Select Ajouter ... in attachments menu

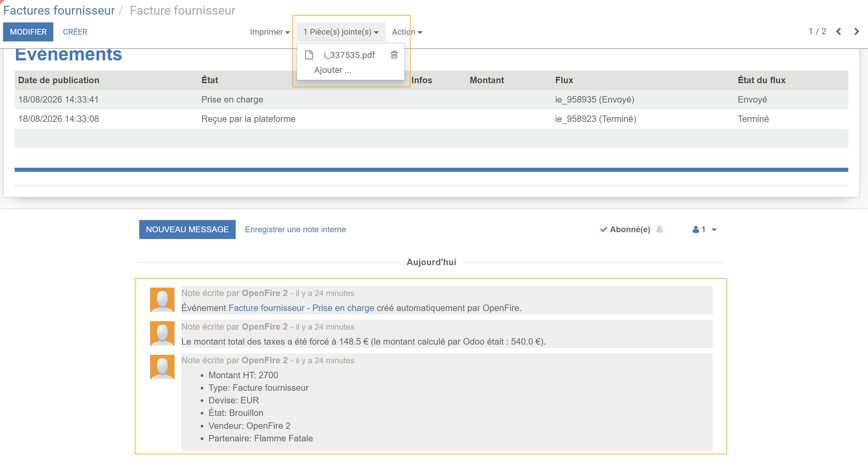pyautogui.click(x=333, y=70)
